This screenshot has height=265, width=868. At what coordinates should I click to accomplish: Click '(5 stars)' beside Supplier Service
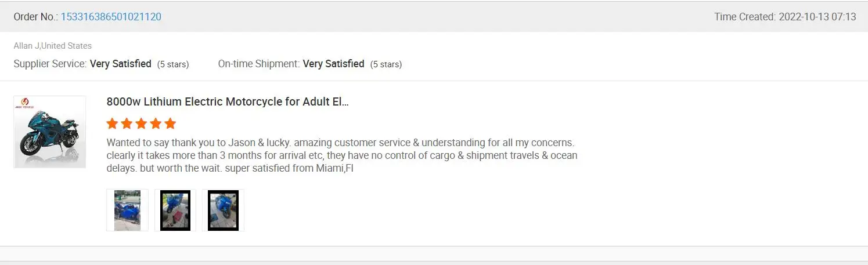tap(173, 64)
